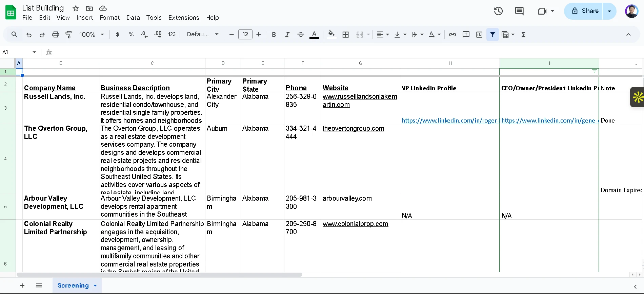The image size is (644, 294).
Task: Activate the paint format tool
Action: (69, 34)
